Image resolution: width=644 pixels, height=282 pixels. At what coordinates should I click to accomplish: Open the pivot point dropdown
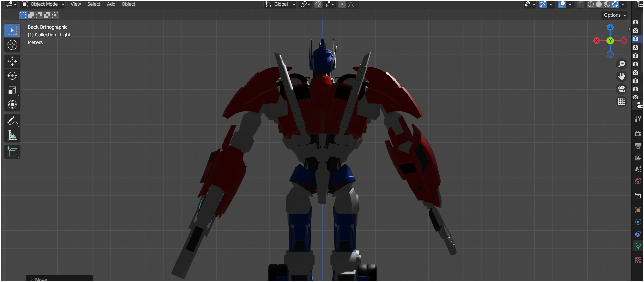(306, 4)
